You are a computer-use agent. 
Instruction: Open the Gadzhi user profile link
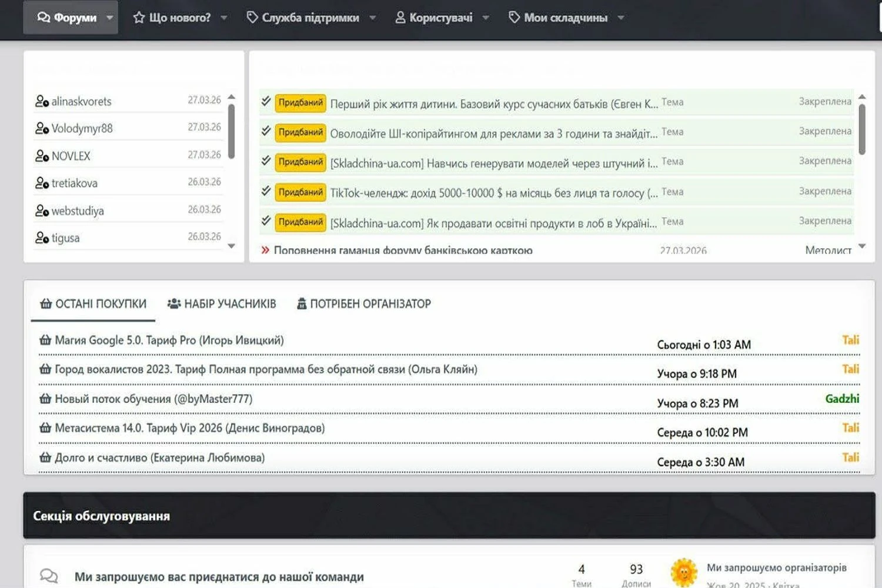841,399
